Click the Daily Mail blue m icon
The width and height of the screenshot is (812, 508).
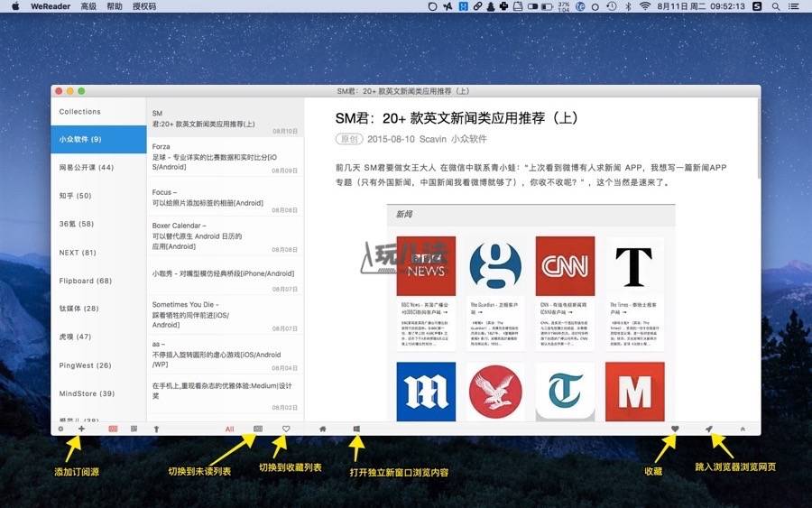click(426, 391)
